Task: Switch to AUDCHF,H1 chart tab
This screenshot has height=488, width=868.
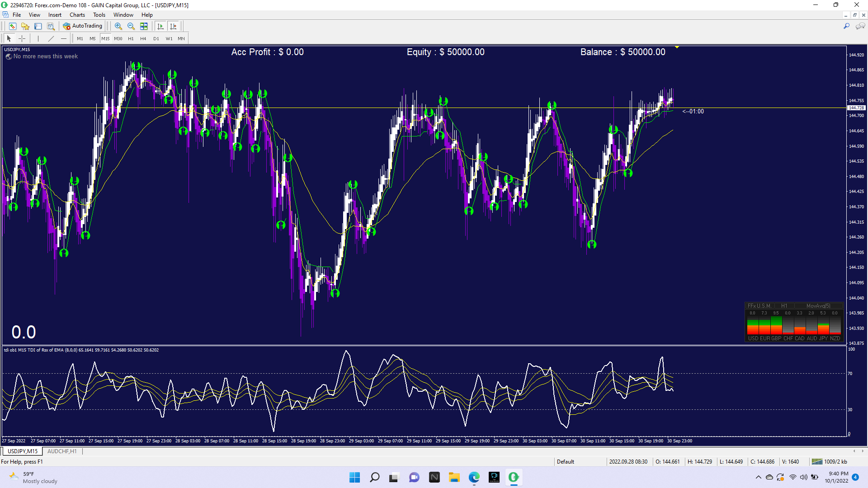Action: pos(62,451)
